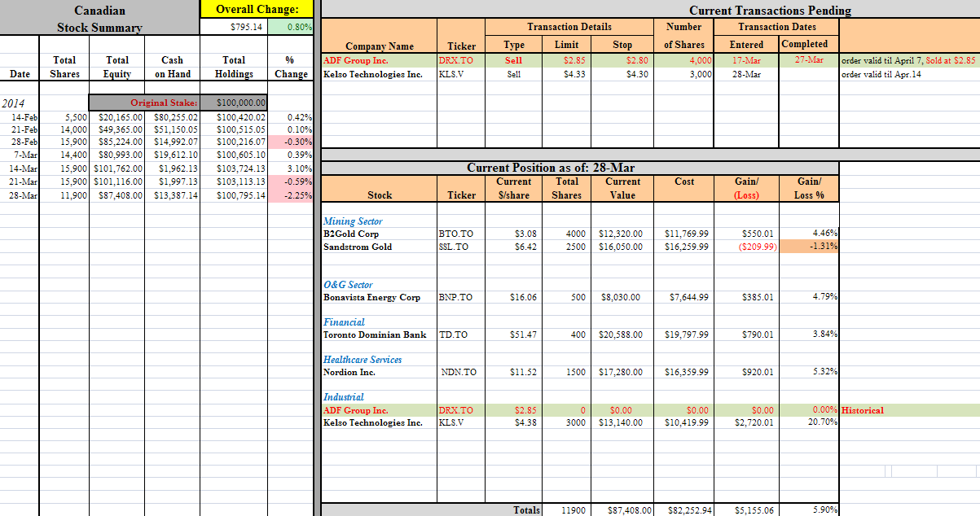The height and width of the screenshot is (516, 980).
Task: Click the -1.31% loss percentage cell
Action: pos(809,247)
